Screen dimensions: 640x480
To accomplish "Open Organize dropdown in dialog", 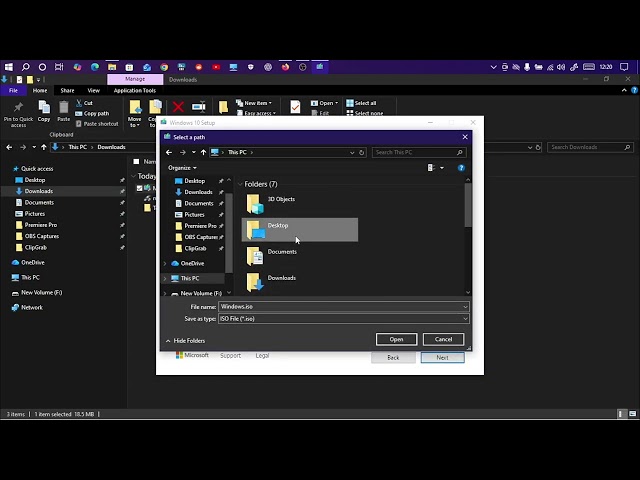I will 182,168.
